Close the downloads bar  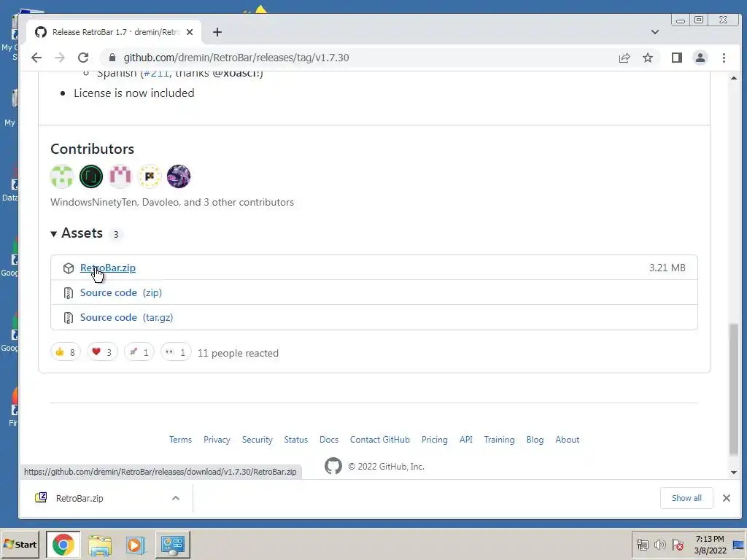726,498
